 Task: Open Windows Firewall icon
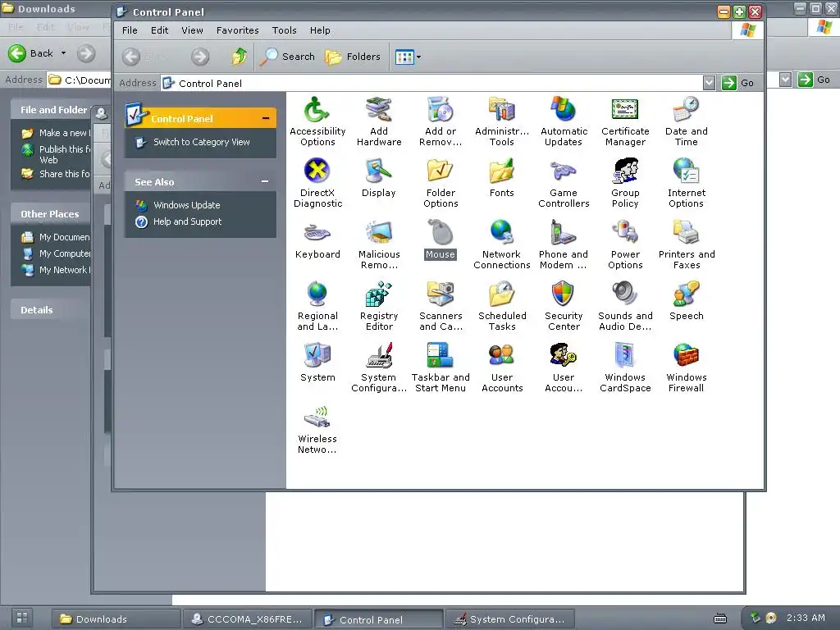click(x=687, y=367)
